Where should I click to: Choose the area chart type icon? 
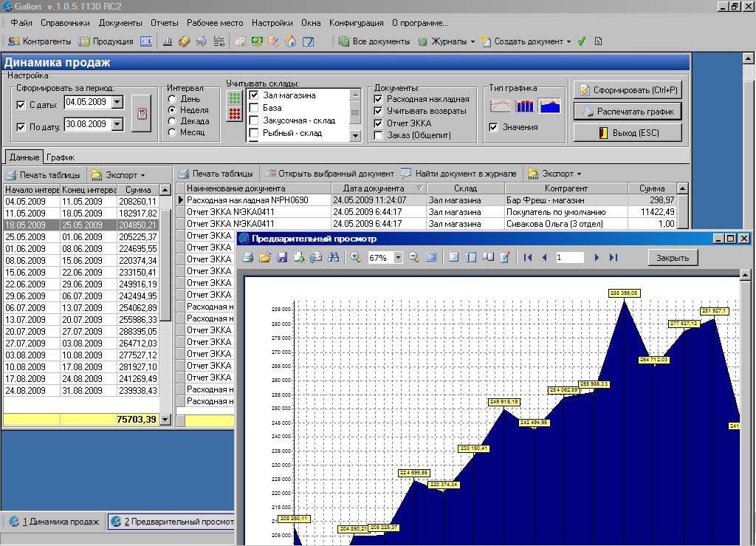(549, 105)
